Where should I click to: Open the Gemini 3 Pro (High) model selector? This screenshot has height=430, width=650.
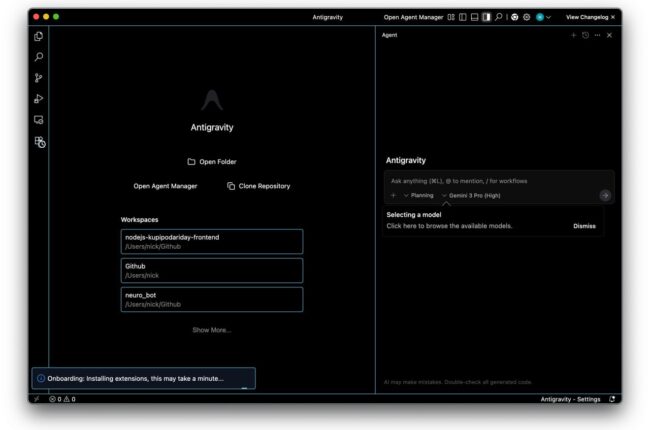[x=471, y=196]
